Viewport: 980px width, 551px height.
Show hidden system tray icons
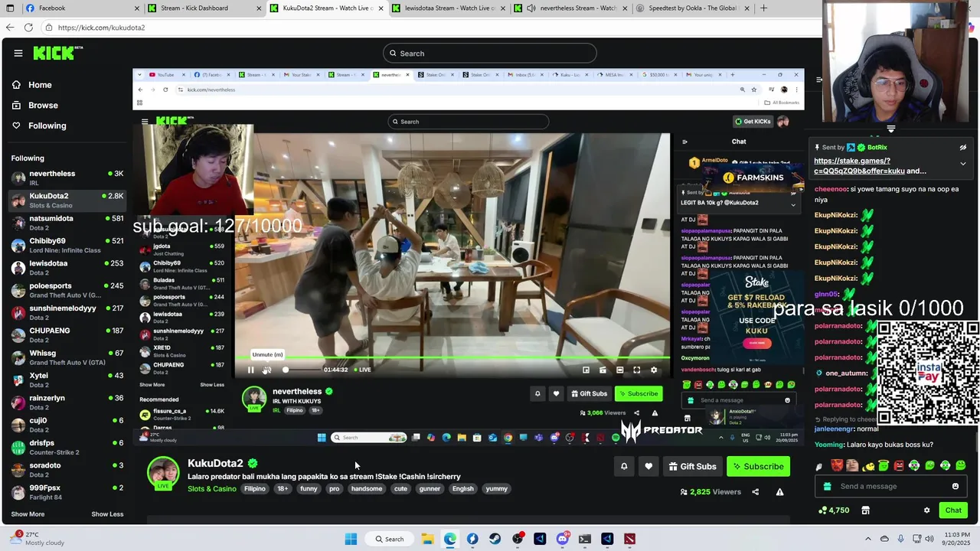tap(867, 539)
